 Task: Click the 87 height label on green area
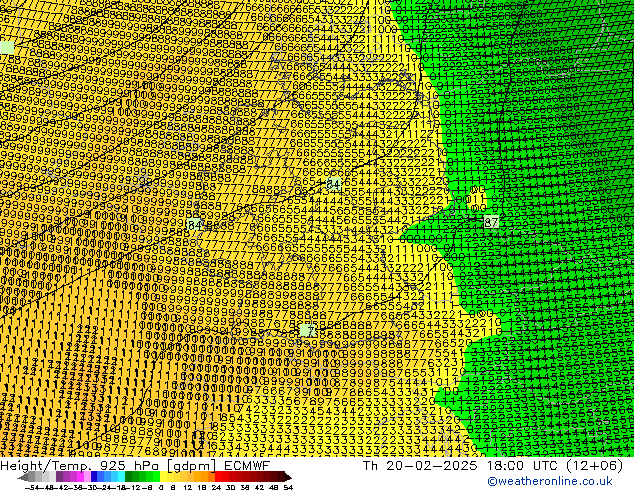click(491, 222)
